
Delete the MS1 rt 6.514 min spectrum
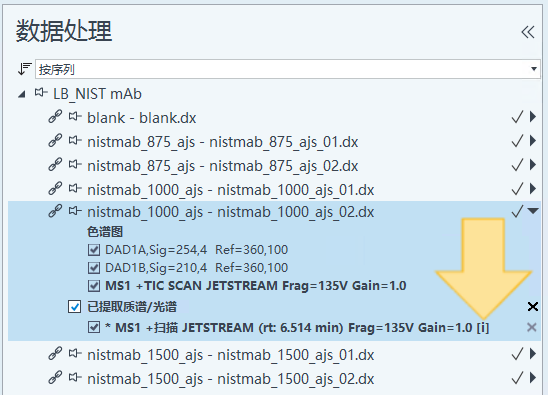pos(532,328)
